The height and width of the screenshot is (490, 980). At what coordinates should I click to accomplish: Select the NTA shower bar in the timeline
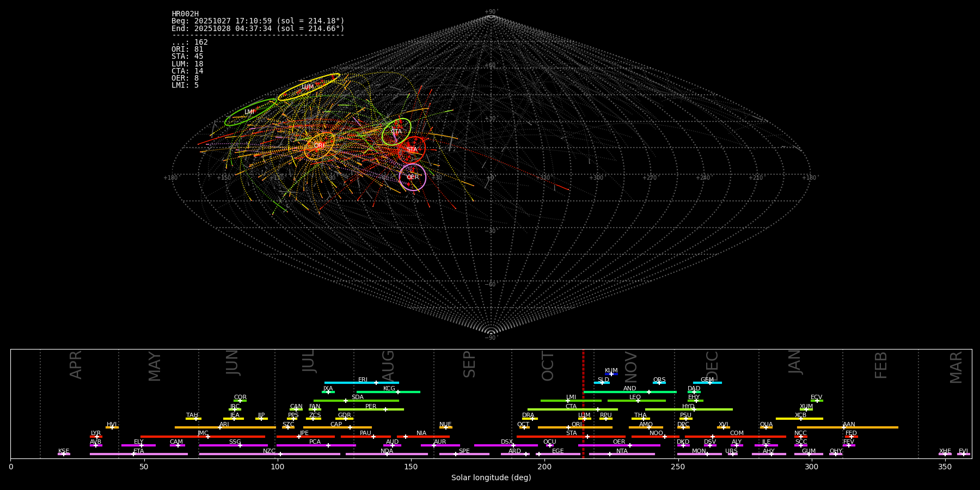point(622,454)
